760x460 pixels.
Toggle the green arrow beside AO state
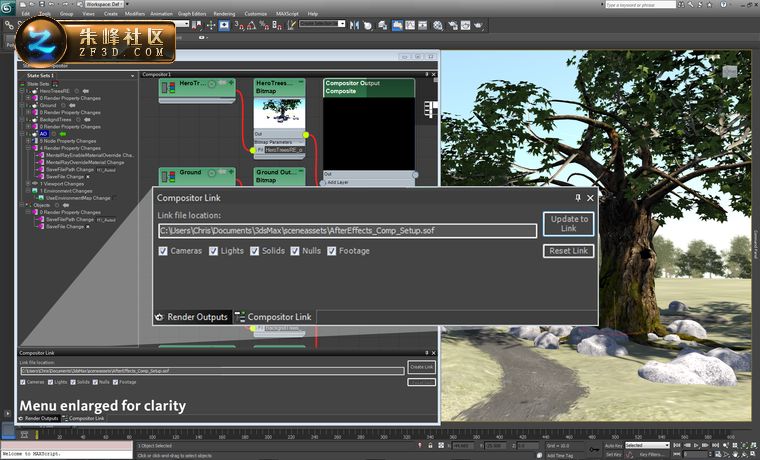pyautogui.click(x=63, y=134)
